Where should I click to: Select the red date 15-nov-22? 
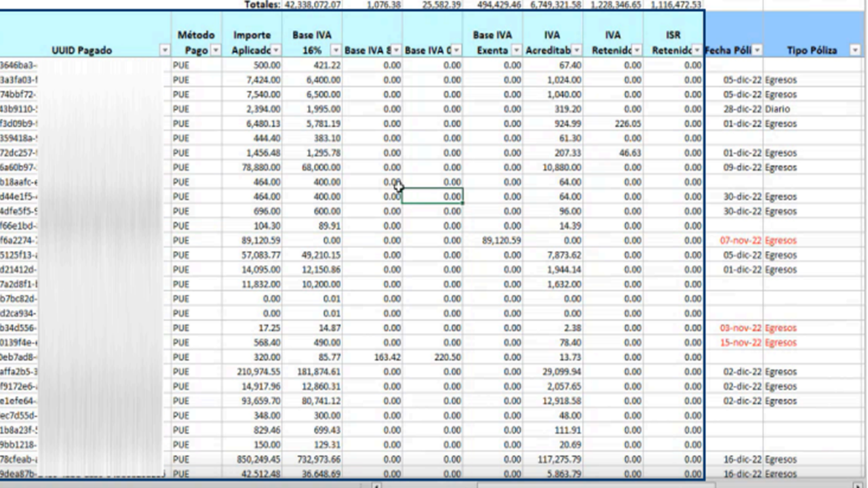click(734, 343)
